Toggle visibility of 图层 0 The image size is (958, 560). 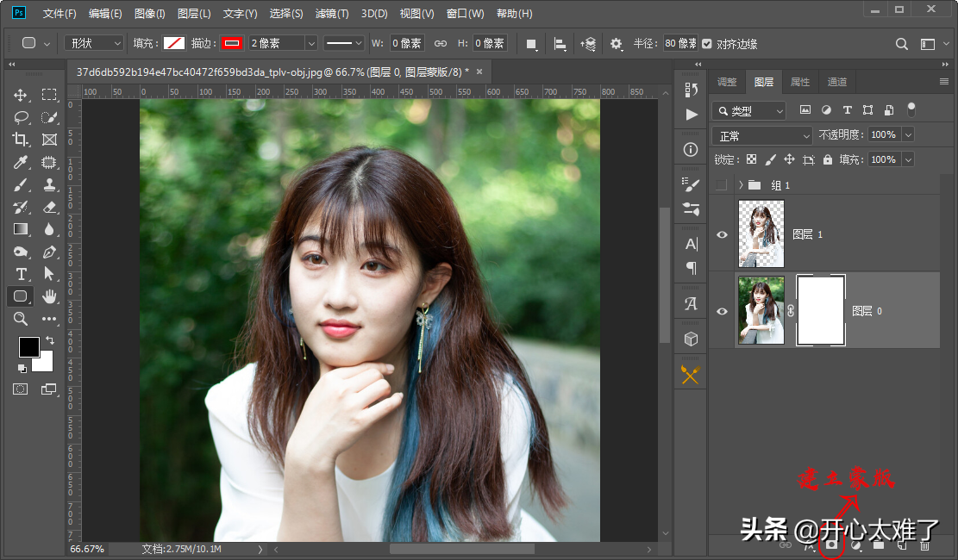pos(722,312)
